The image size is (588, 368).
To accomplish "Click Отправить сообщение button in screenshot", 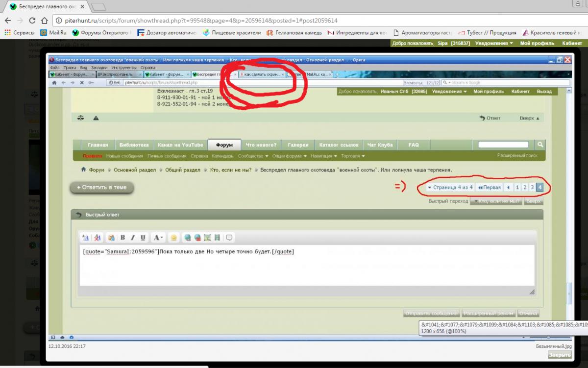I will [x=432, y=313].
